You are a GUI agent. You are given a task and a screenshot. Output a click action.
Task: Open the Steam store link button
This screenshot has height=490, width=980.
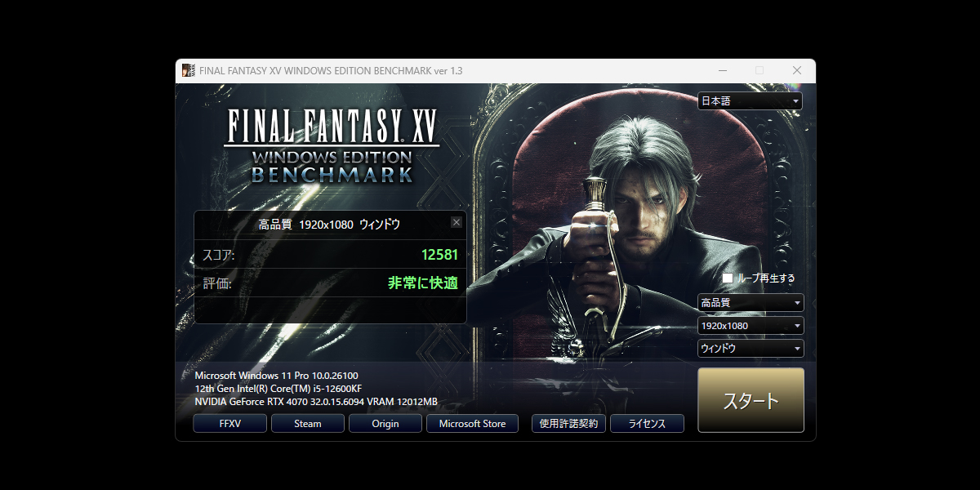[308, 424]
